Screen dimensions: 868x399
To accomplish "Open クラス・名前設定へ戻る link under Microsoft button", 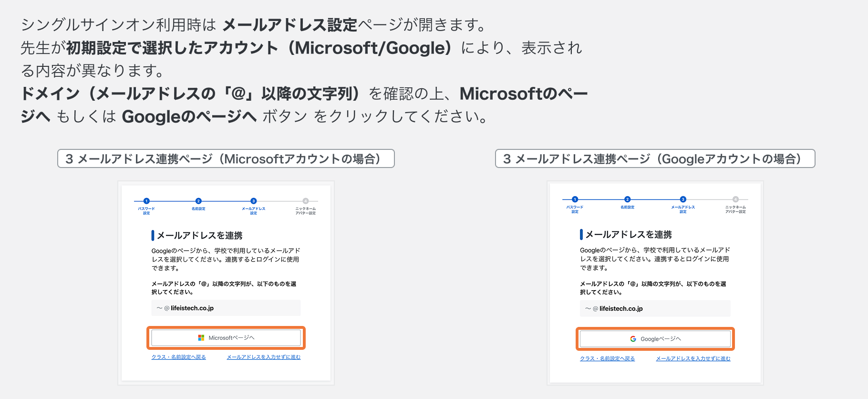I will (x=179, y=357).
